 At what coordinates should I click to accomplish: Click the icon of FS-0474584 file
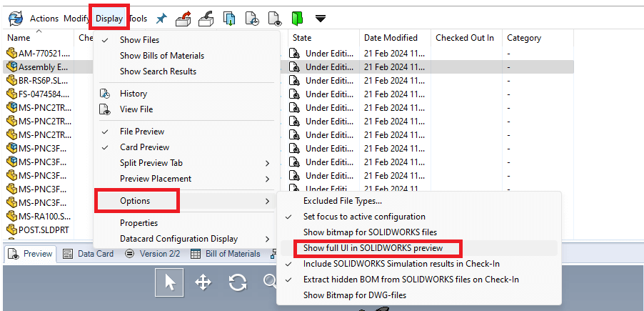pyautogui.click(x=12, y=94)
